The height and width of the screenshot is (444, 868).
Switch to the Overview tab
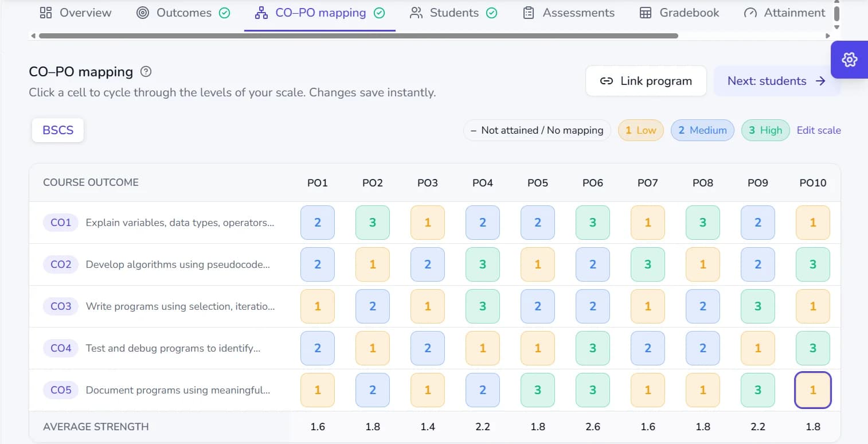(x=76, y=13)
